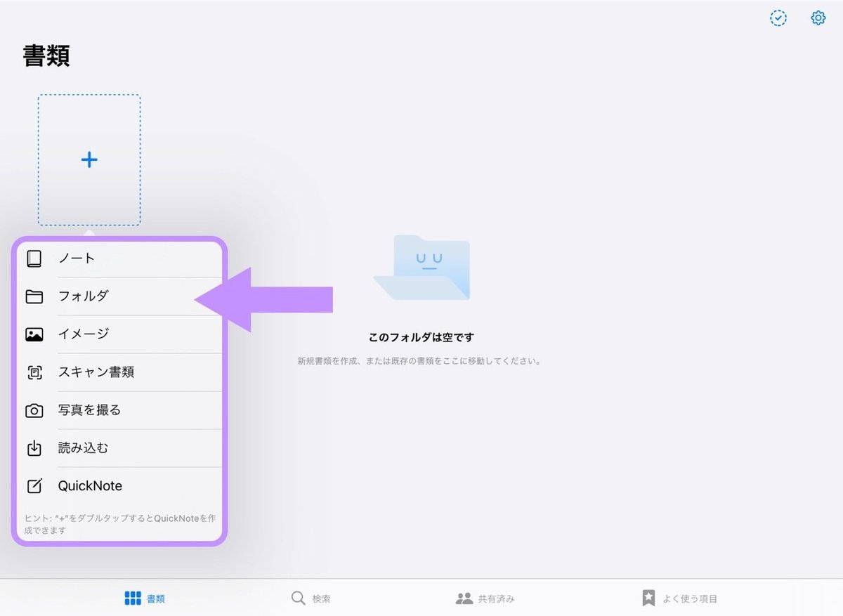Click the import tray icon beside 読み込む
This screenshot has height=616, width=843.
34,447
